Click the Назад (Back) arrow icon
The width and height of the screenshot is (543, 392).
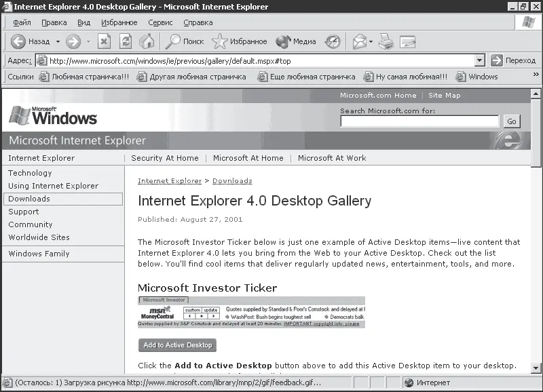point(18,42)
